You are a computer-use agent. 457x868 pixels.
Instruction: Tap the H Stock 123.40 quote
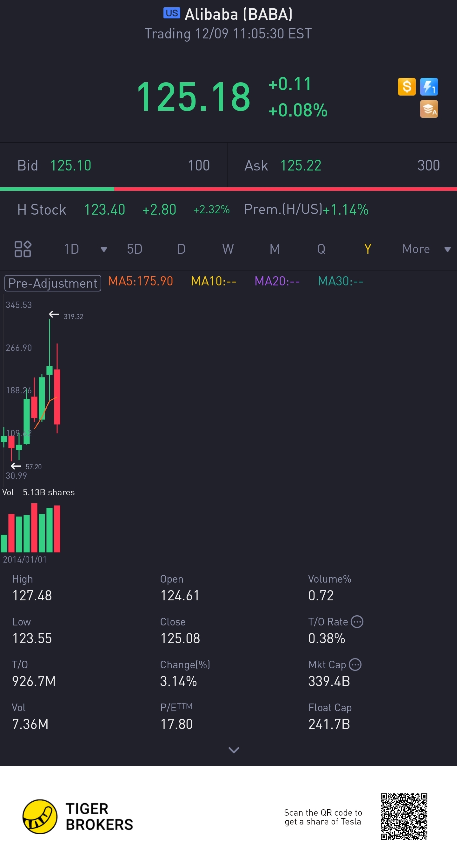click(x=104, y=210)
